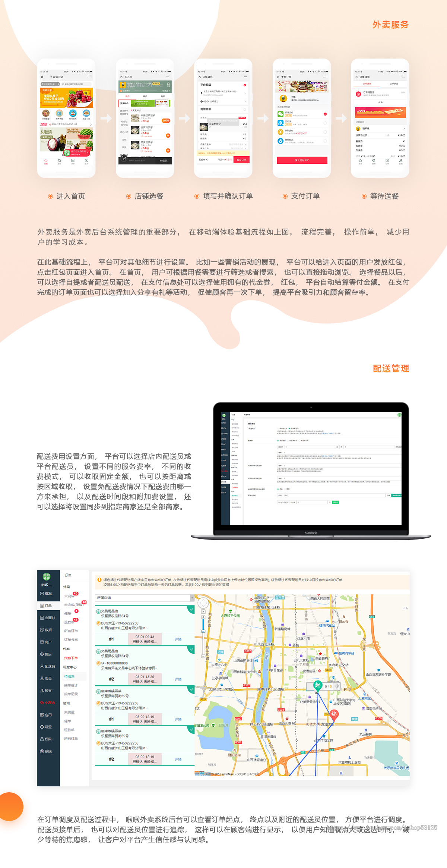Viewport: 447px width, 868px height.
Task: Open 详情 for order #2 08-01 13:26
Action: [178, 679]
